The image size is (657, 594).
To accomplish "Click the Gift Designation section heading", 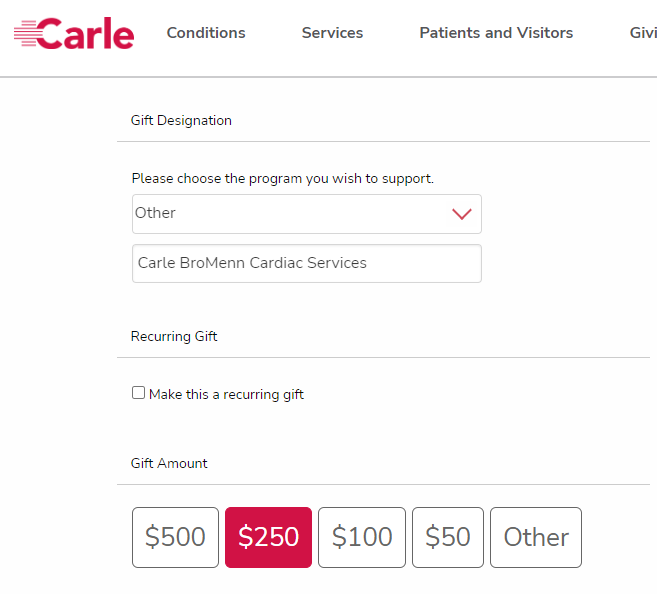I will (181, 121).
